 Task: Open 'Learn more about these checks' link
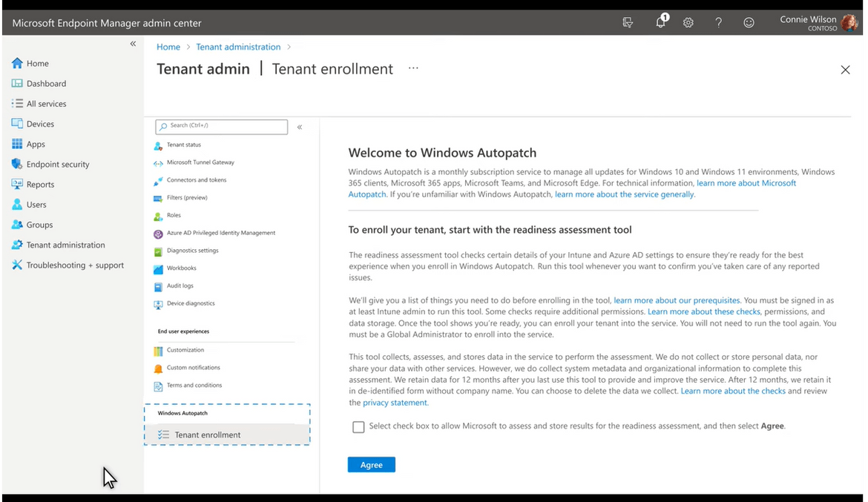coord(703,311)
